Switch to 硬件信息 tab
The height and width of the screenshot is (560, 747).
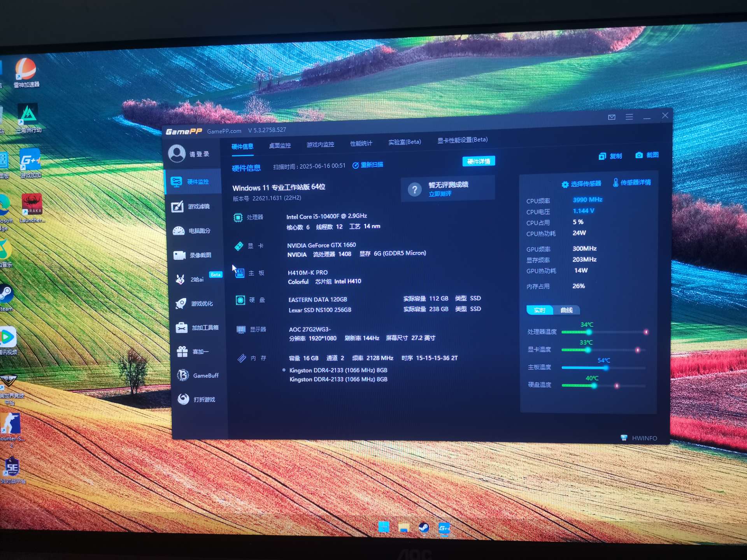point(242,147)
